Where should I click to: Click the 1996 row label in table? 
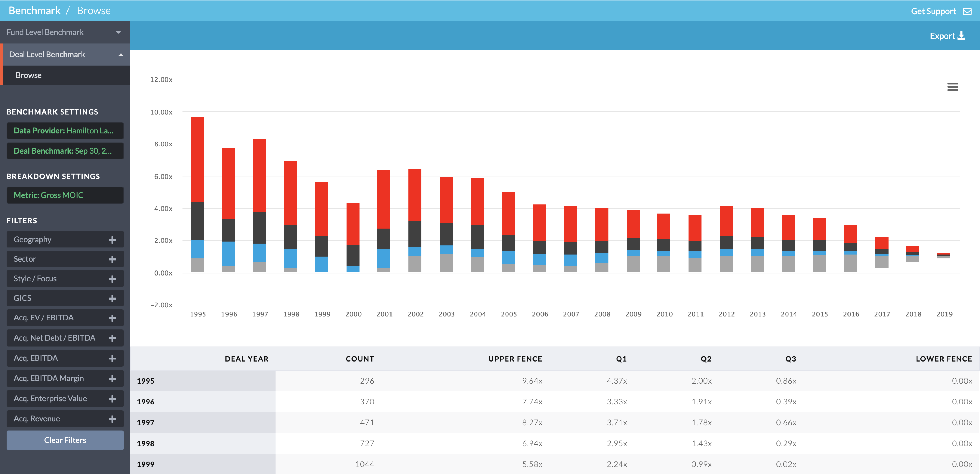146,402
